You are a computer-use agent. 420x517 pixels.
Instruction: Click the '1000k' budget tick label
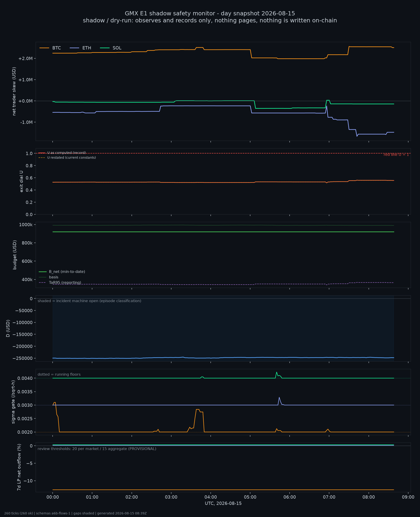[x=26, y=225]
